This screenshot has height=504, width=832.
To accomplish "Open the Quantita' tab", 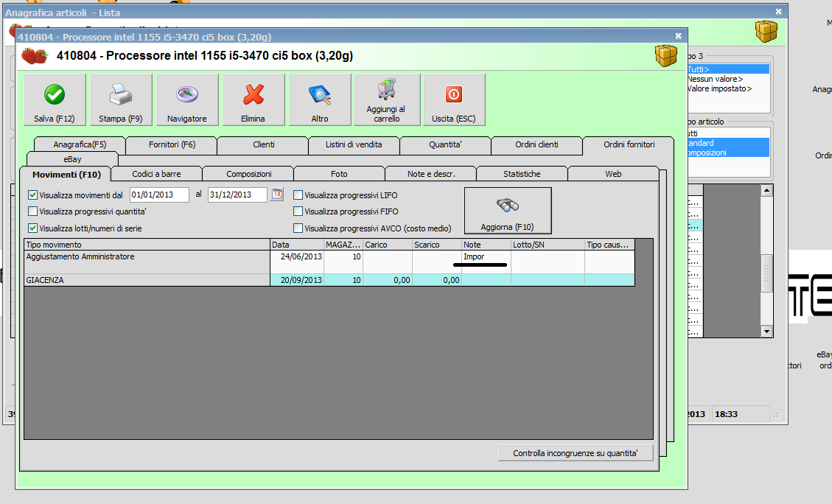I will 445,144.
